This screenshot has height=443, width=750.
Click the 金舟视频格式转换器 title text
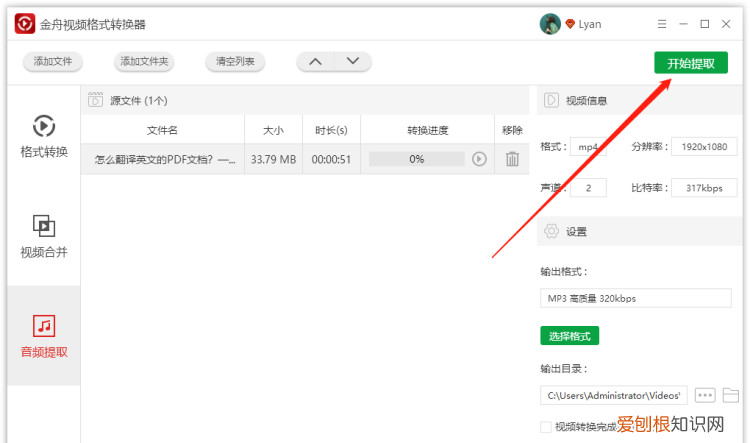pos(92,24)
